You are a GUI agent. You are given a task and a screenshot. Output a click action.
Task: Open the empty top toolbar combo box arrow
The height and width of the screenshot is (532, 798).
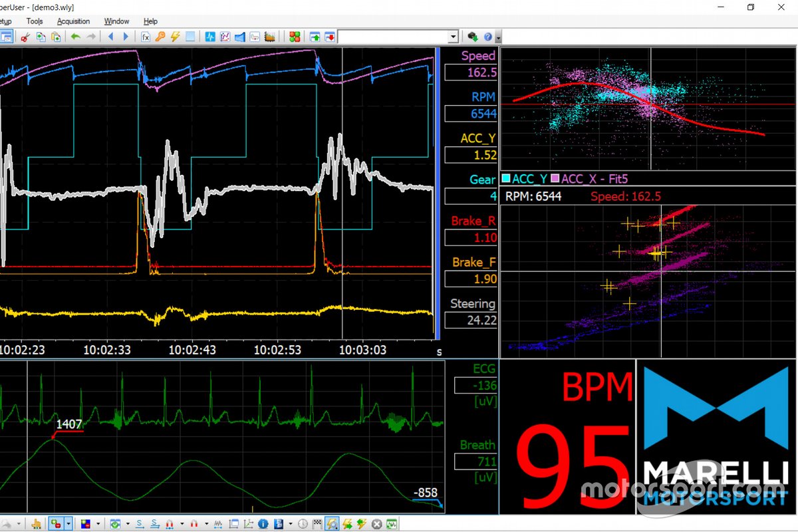pos(454,37)
